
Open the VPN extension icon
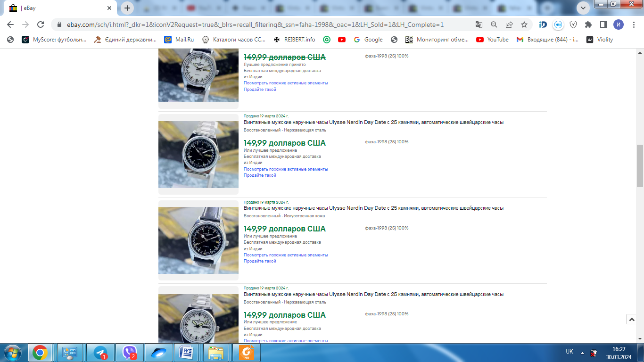tap(558, 25)
